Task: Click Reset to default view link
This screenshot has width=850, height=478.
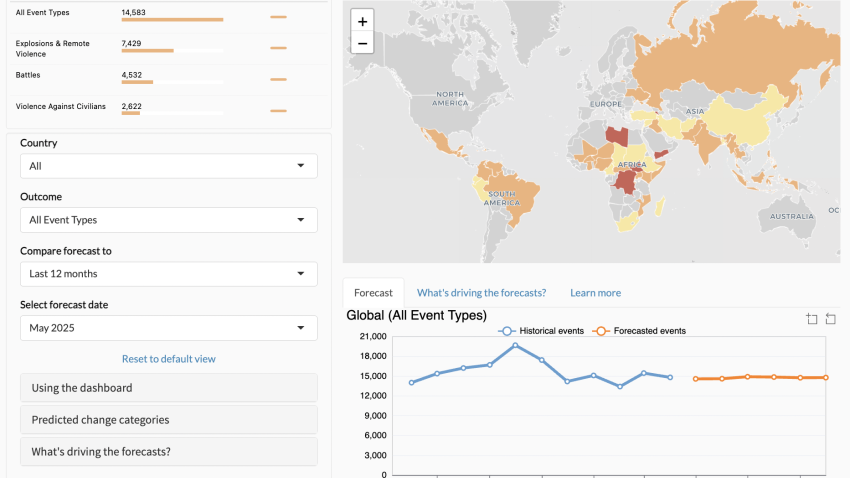Action: [x=168, y=359]
